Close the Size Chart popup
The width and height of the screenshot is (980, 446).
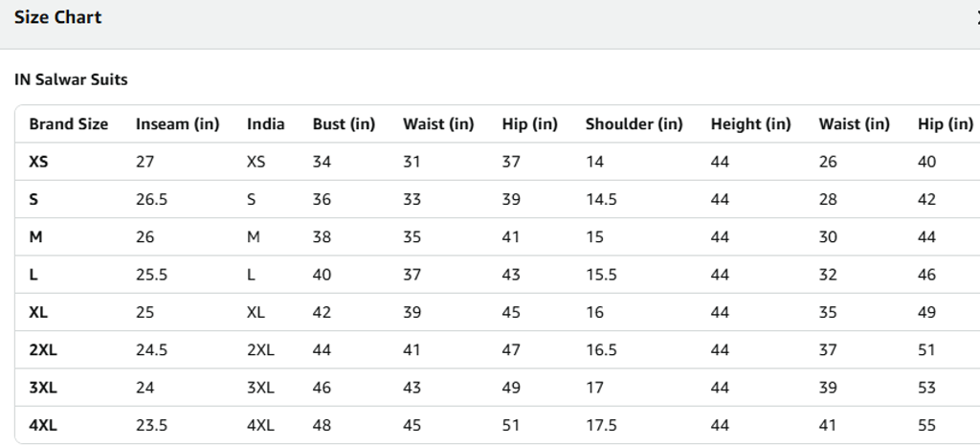pos(976,18)
